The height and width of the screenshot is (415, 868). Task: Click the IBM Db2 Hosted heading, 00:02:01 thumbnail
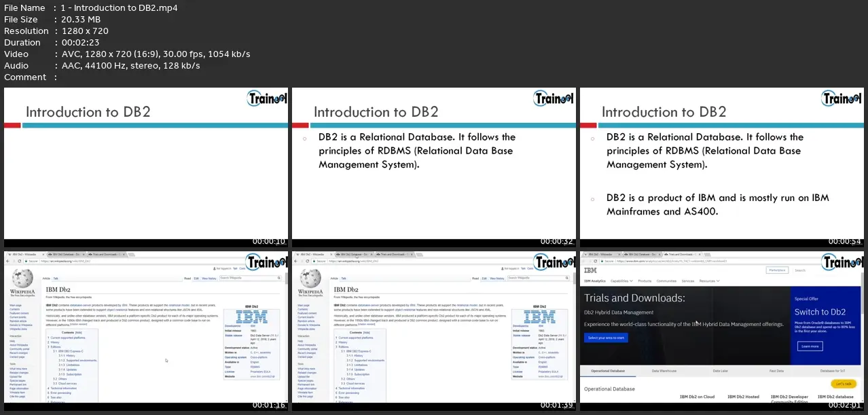[x=743, y=397]
